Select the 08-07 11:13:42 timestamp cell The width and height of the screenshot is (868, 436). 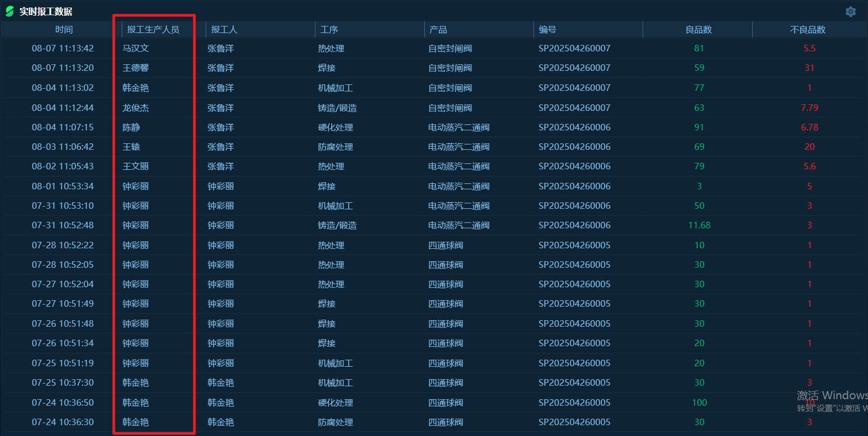click(63, 49)
